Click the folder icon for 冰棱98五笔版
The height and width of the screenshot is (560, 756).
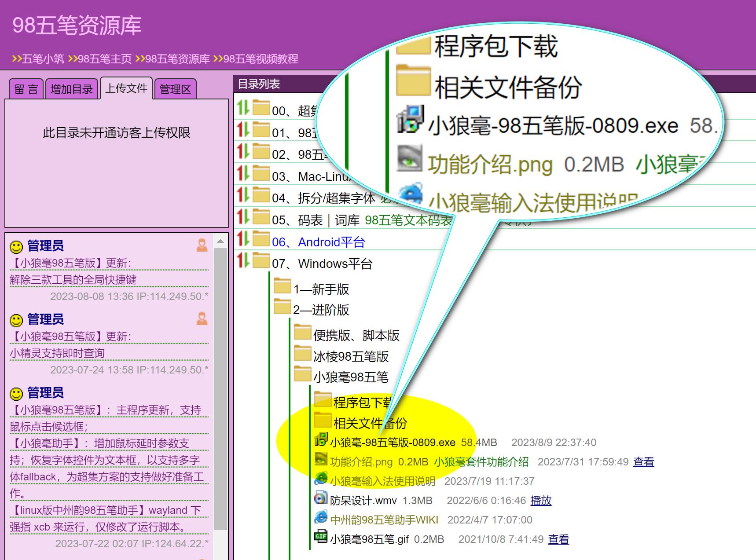[x=302, y=354]
